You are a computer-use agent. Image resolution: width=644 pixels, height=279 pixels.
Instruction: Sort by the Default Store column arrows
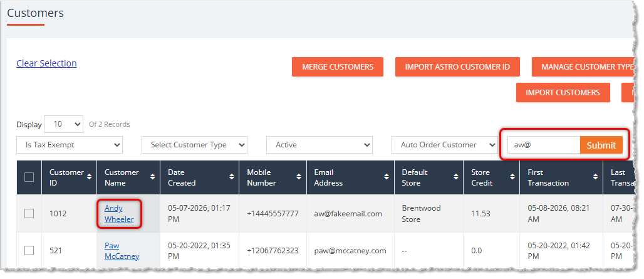(456, 177)
